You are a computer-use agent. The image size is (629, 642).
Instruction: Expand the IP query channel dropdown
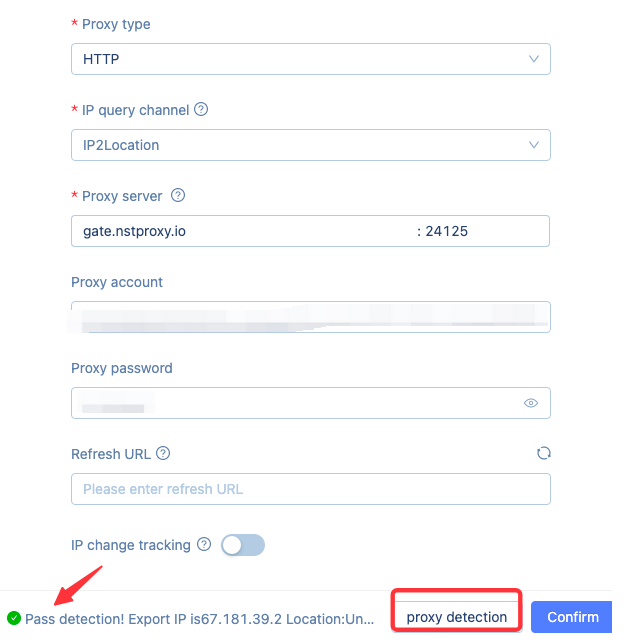point(310,145)
